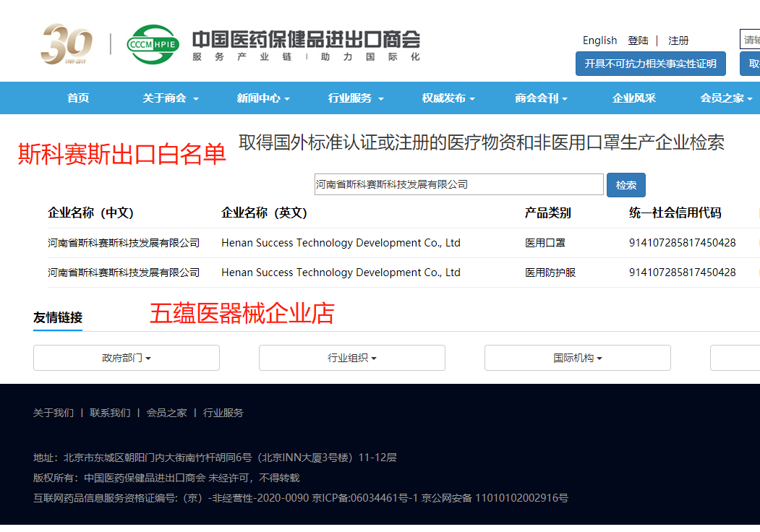Select the 医用口罩 product category cell
The image size is (760, 532).
click(545, 243)
